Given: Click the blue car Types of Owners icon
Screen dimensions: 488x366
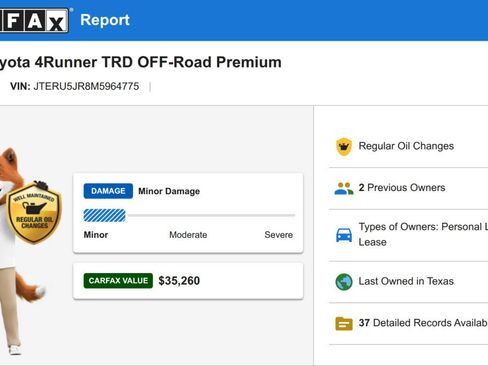Looking at the screenshot, I should point(344,235).
